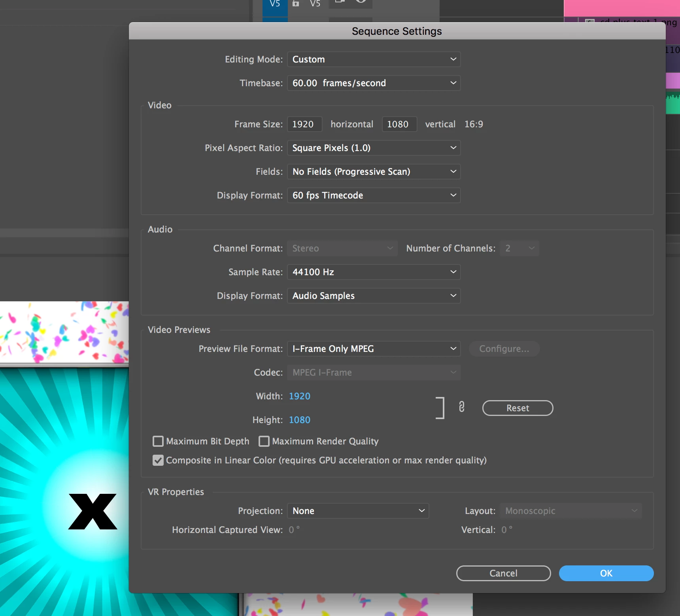
Task: Click the vertical frame size field 1080
Action: (400, 124)
